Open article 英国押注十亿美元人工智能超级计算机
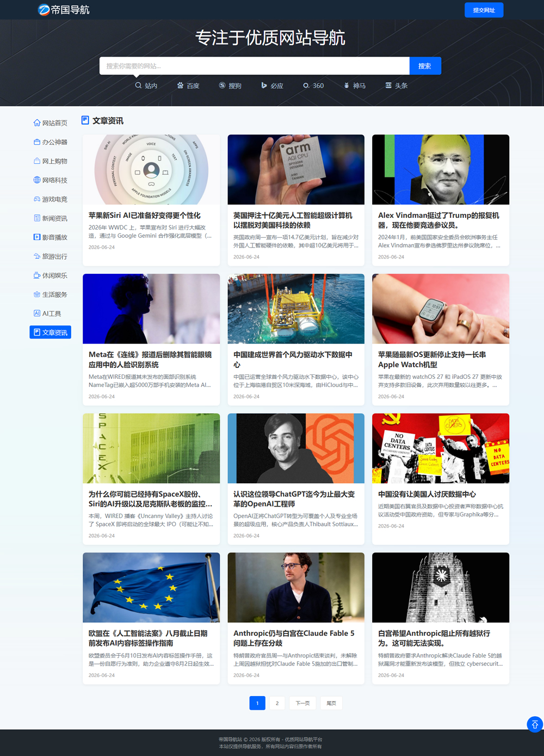Image resolution: width=544 pixels, height=756 pixels. coord(293,220)
